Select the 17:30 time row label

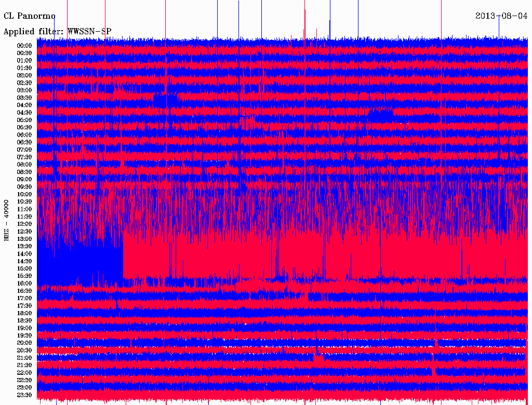coord(24,306)
